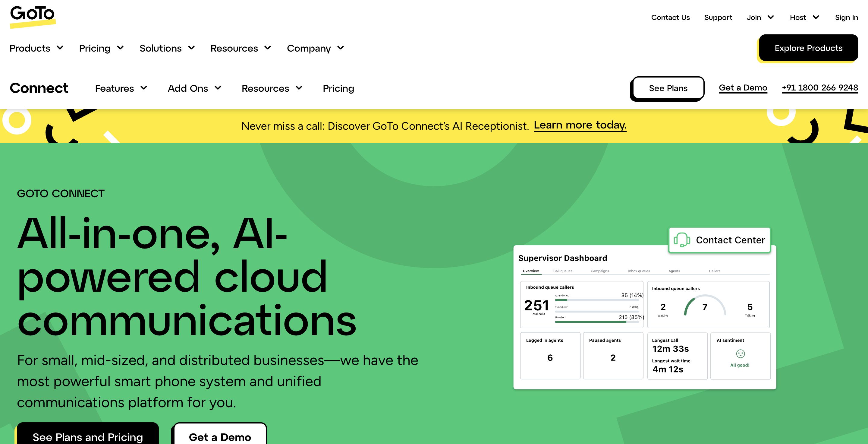
Task: Select the Campaigns dashboard tab
Action: click(600, 271)
